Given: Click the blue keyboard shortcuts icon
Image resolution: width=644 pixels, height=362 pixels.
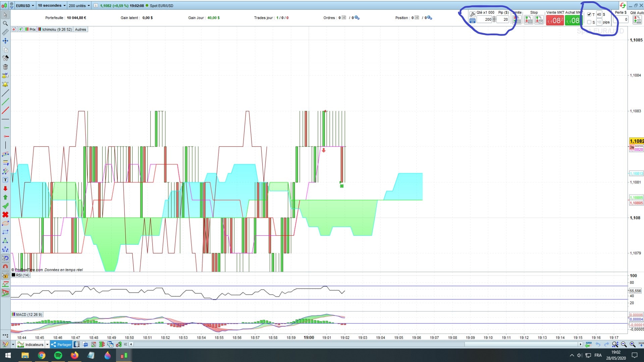Looking at the screenshot, I should (472, 21).
